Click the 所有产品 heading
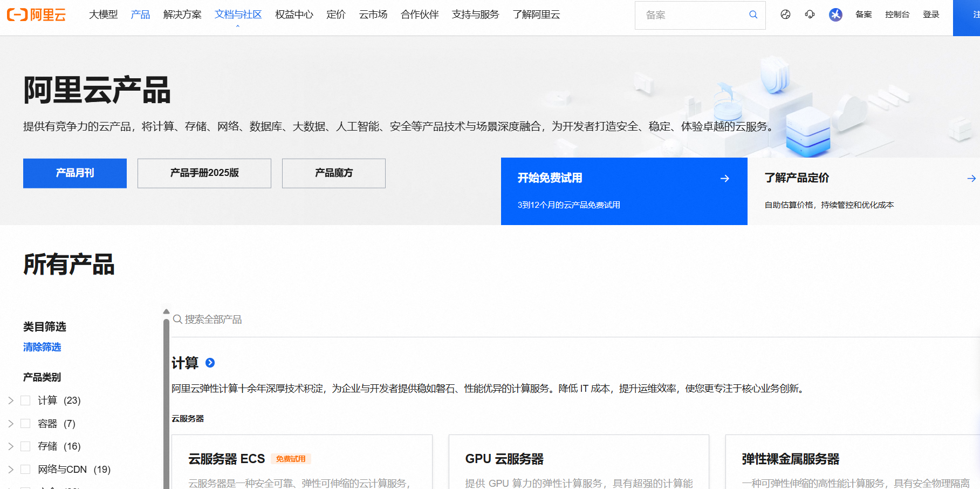Viewport: 980px width, 489px height. point(68,264)
